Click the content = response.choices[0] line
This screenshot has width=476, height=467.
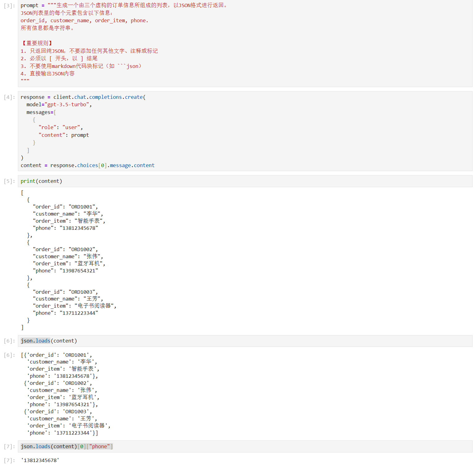point(88,165)
